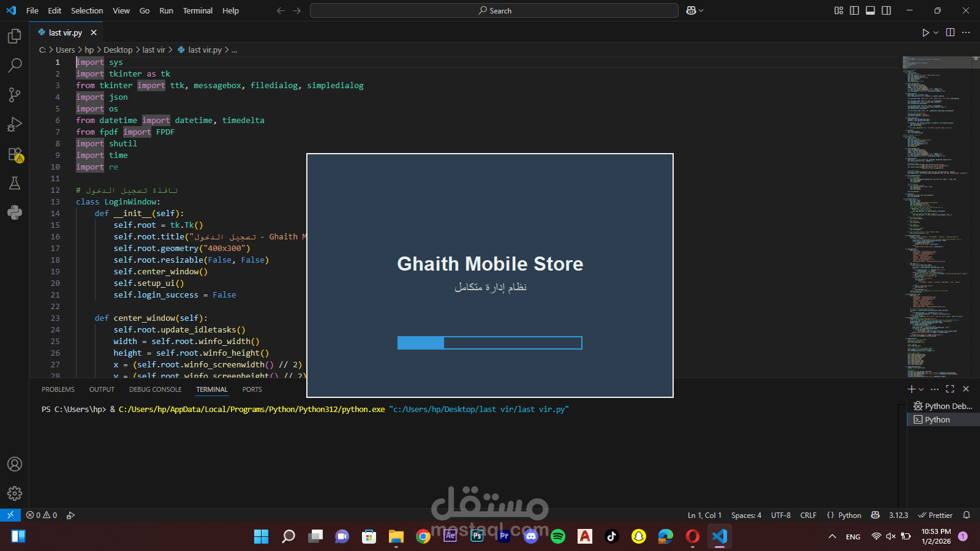Change file encoding UTF-8
980x551 pixels.
click(x=781, y=515)
